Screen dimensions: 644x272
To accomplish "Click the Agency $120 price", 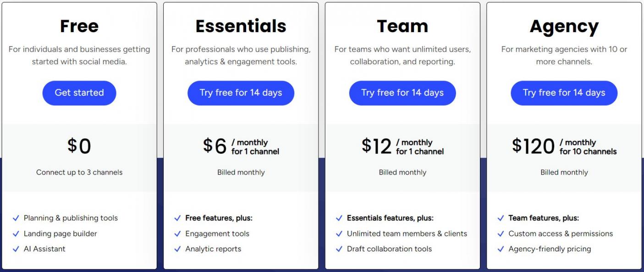I will tap(533, 146).
